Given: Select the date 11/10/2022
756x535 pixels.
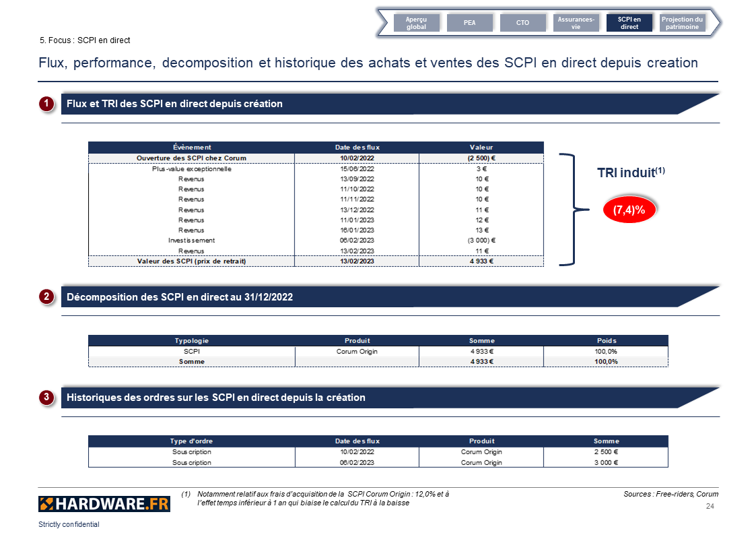Looking at the screenshot, I should click(x=357, y=189).
